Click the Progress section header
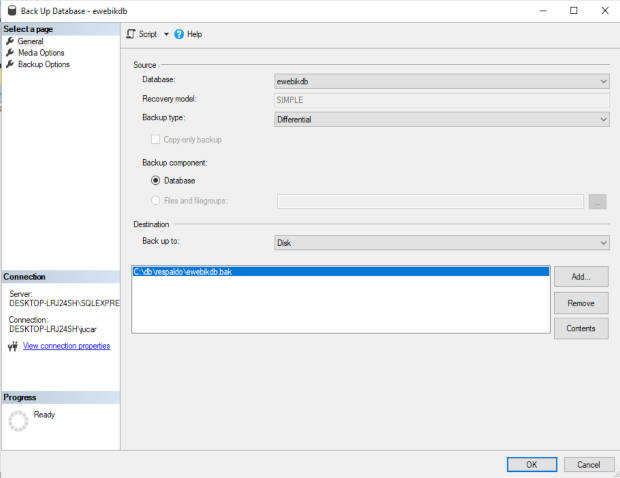The image size is (620, 478). click(x=60, y=397)
